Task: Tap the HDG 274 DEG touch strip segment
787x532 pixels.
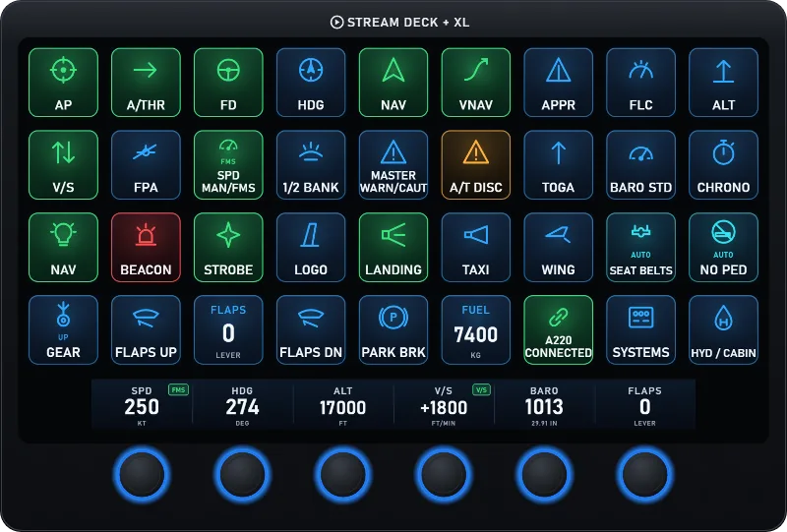Action: (x=242, y=404)
